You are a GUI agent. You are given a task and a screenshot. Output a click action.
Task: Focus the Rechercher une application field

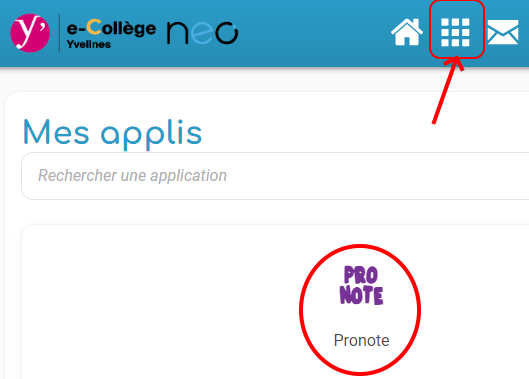click(x=275, y=176)
